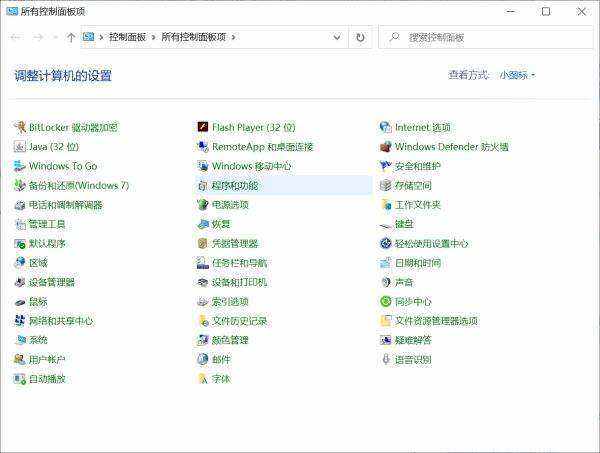Image resolution: width=600 pixels, height=453 pixels.
Task: Open the 默认程序 icon
Action: [x=20, y=243]
